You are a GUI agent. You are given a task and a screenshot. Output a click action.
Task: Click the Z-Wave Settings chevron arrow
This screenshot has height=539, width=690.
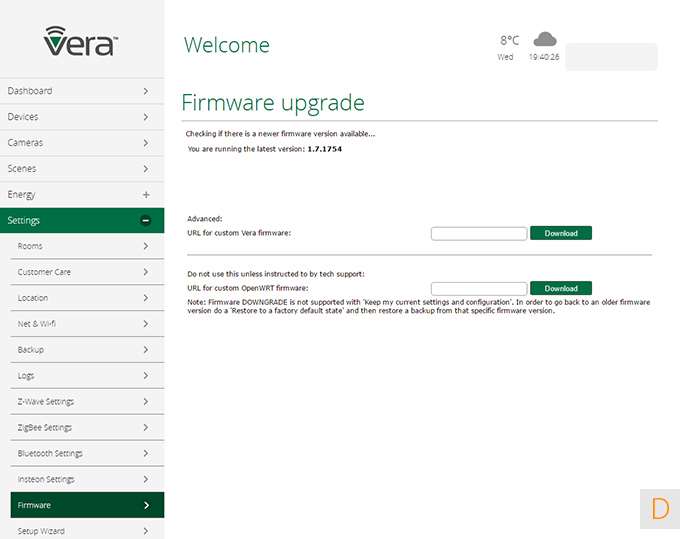coord(146,402)
